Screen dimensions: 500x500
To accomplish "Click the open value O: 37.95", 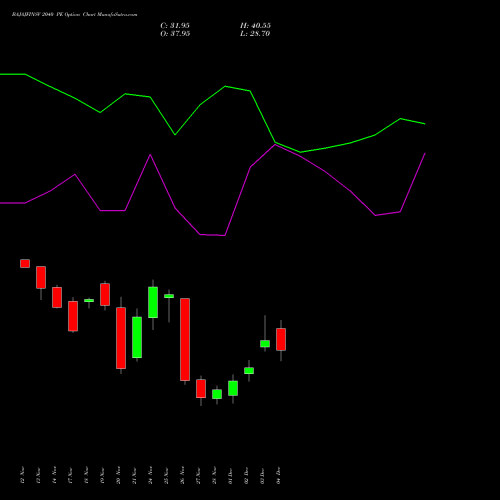I will pos(175,34).
